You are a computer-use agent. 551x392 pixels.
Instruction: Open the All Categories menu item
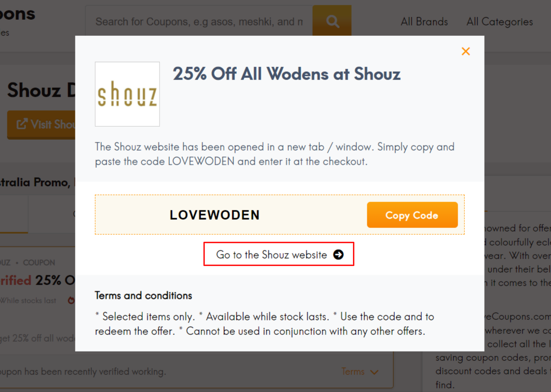click(500, 22)
